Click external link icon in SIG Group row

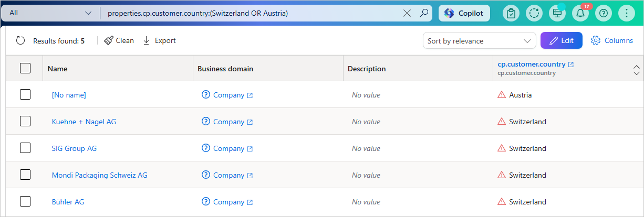click(250, 149)
